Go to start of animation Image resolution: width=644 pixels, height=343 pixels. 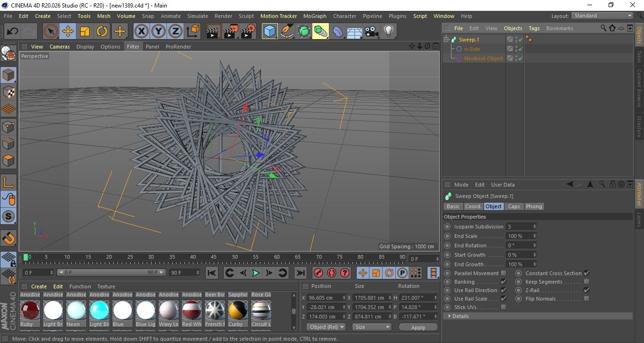[x=212, y=273]
